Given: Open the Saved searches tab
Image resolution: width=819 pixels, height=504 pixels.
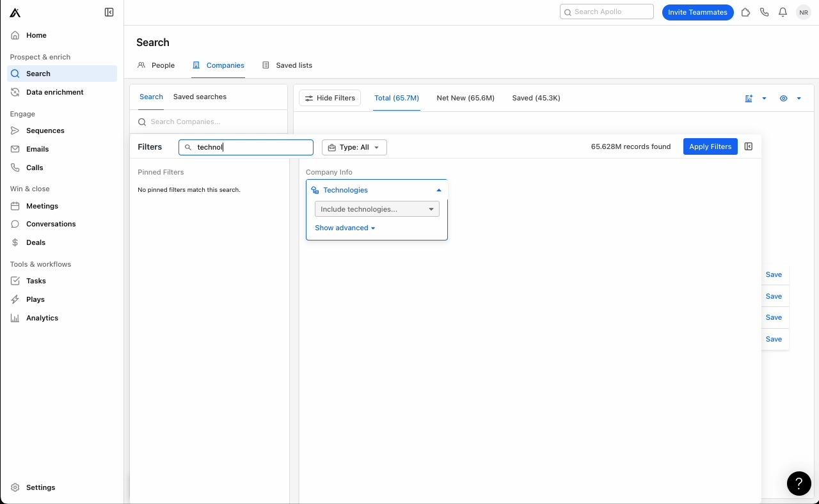Looking at the screenshot, I should [x=200, y=97].
